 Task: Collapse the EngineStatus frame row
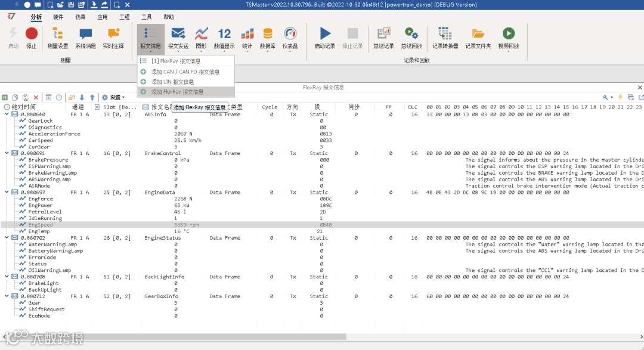(x=7, y=238)
